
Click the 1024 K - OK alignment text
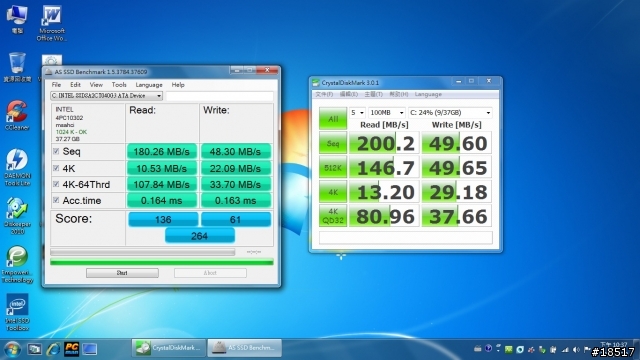[71, 132]
